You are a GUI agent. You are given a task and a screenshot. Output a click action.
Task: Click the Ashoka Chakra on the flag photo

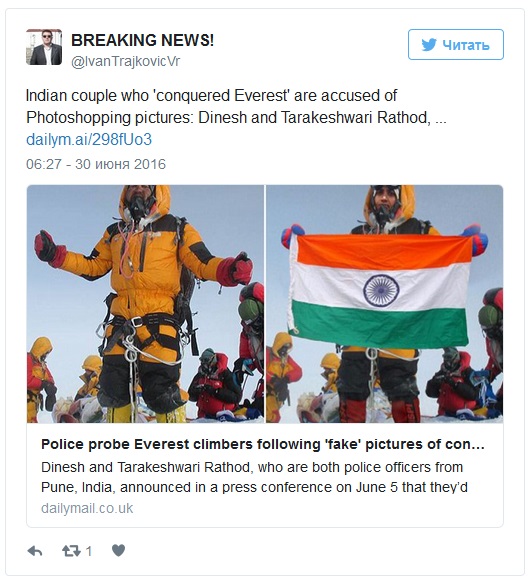pos(381,290)
